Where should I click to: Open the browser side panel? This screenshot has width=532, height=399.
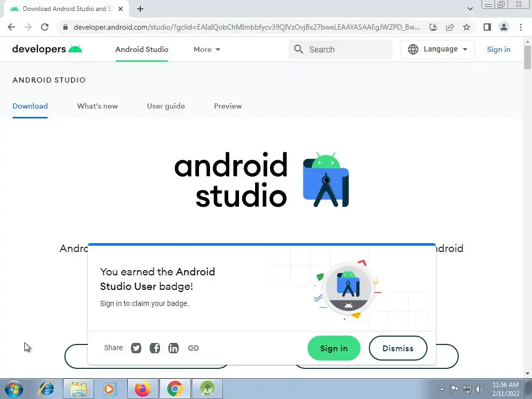click(487, 27)
